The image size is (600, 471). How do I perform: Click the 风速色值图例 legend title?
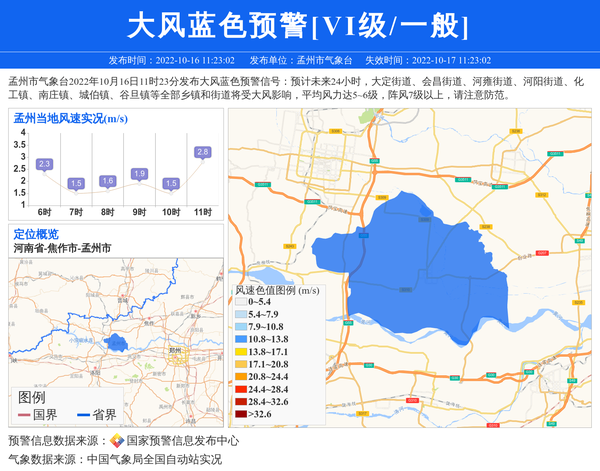point(277,290)
